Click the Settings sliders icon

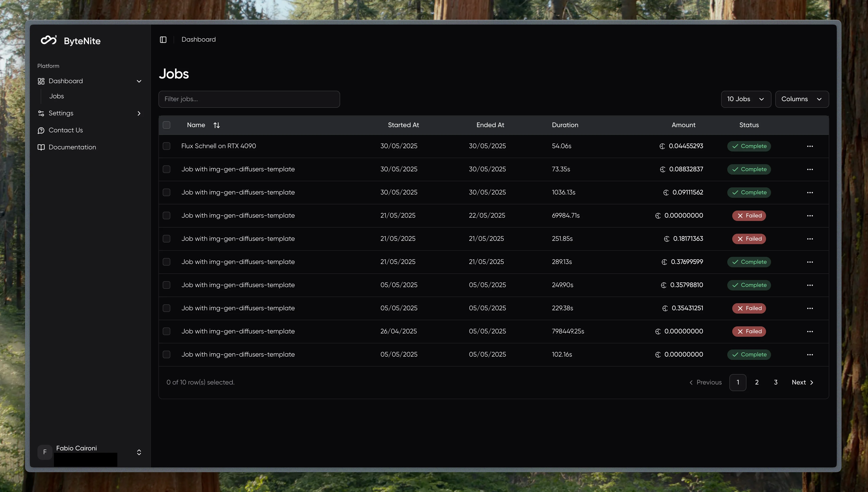pos(41,113)
